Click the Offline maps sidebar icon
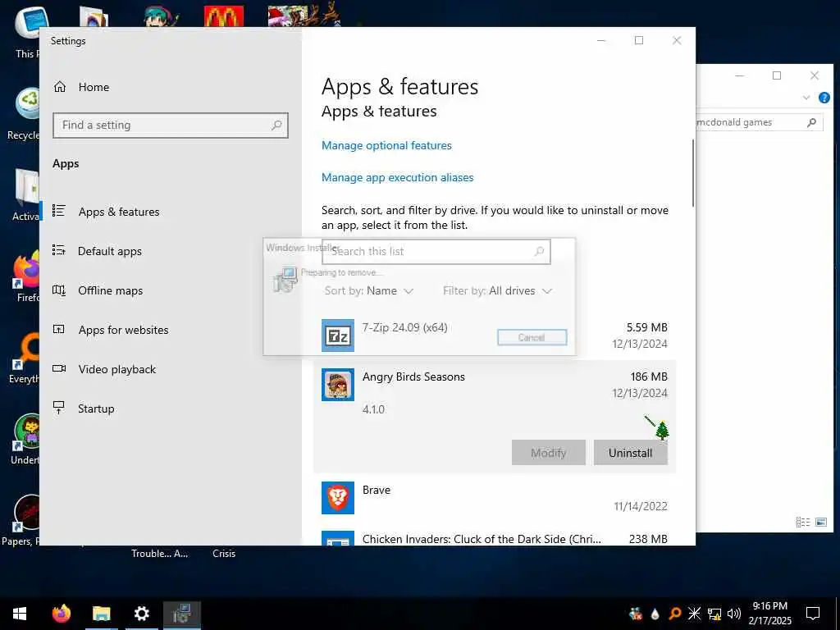 pos(59,290)
